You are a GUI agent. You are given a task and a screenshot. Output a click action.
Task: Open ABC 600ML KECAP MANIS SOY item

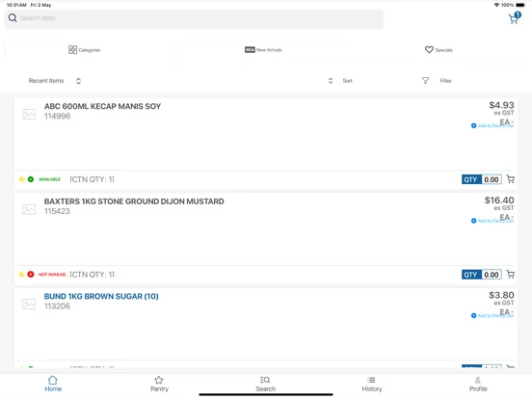click(102, 106)
